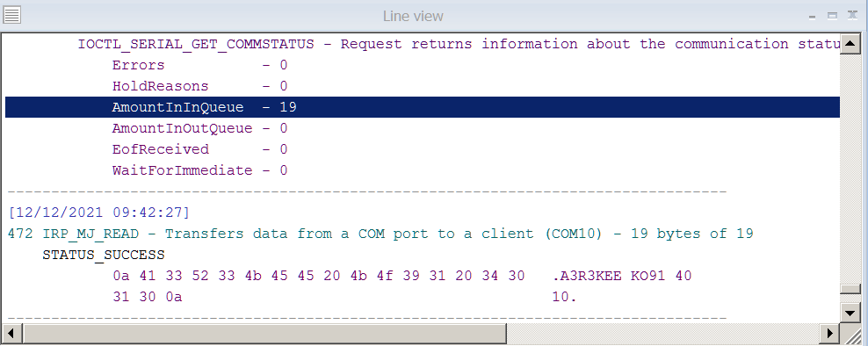Select the AmountInOutQueue - 0 line
Image resolution: width=868 pixels, height=346 pixels.
(199, 128)
